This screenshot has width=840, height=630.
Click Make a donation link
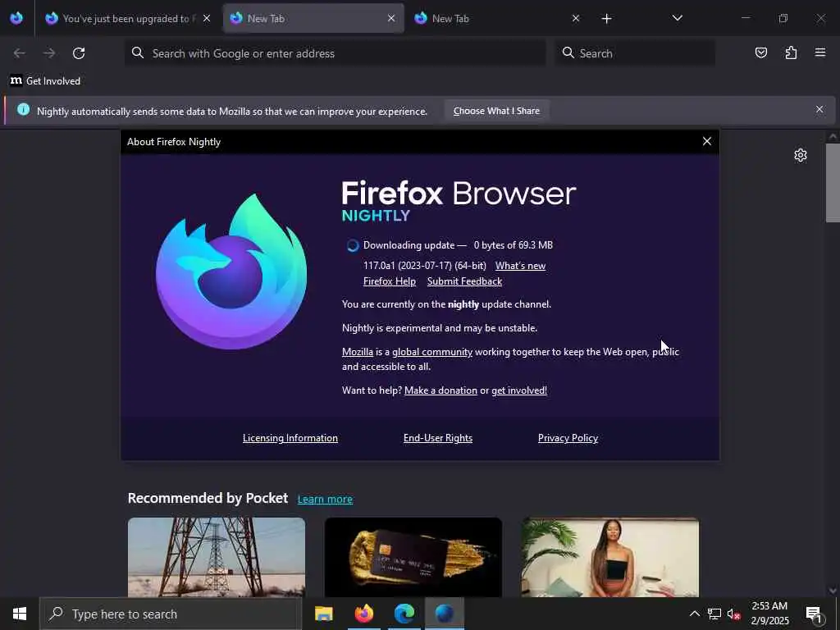click(x=441, y=390)
